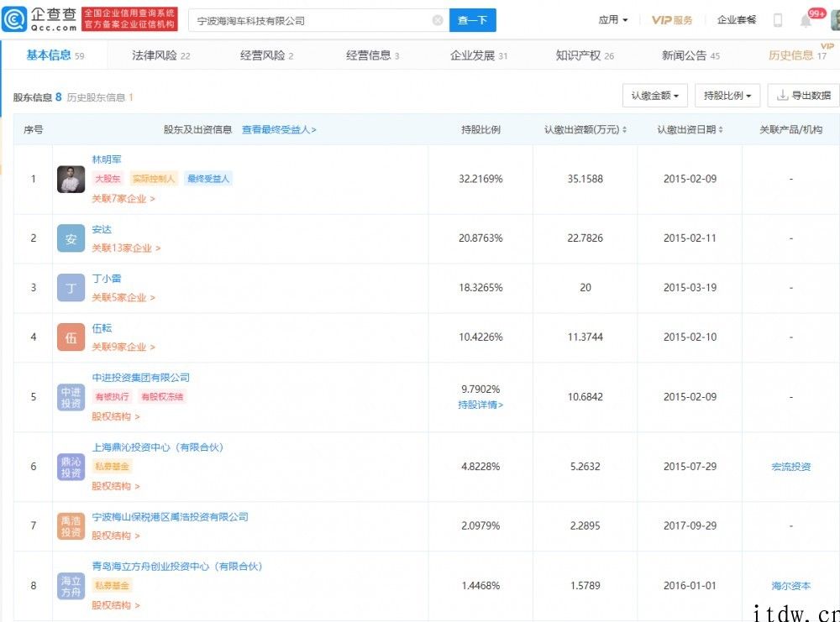Click the 大股东 tag on 林明军
This screenshot has height=622, width=840.
click(108, 179)
